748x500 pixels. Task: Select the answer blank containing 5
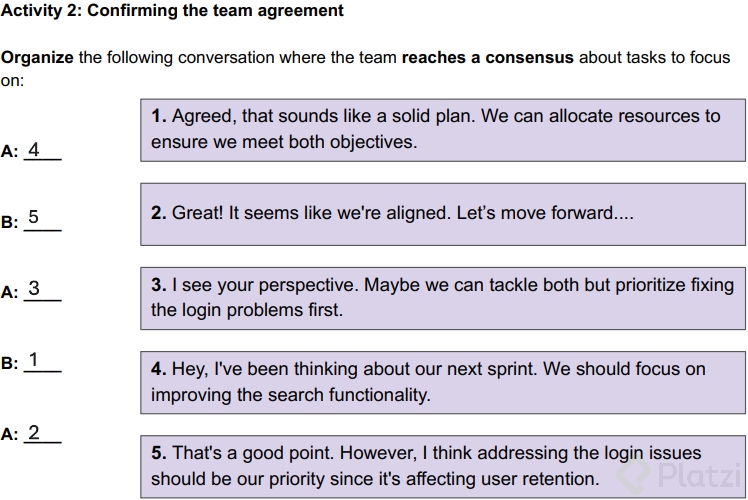click(41, 219)
